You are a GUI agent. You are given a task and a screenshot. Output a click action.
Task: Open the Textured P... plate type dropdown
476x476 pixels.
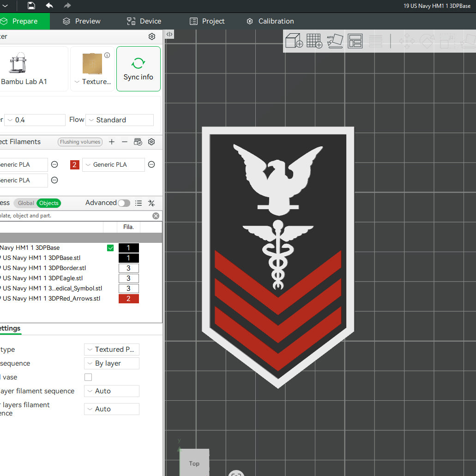(x=112, y=349)
